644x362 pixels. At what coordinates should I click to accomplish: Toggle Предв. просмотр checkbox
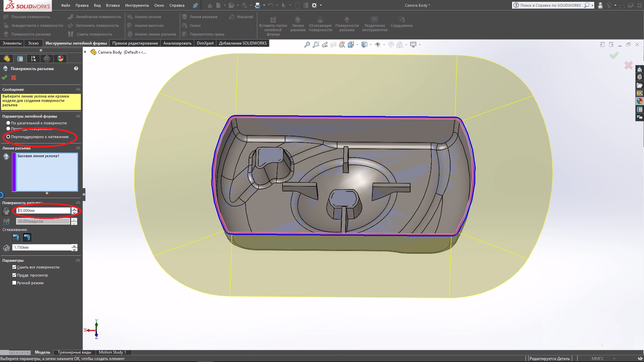(14, 275)
